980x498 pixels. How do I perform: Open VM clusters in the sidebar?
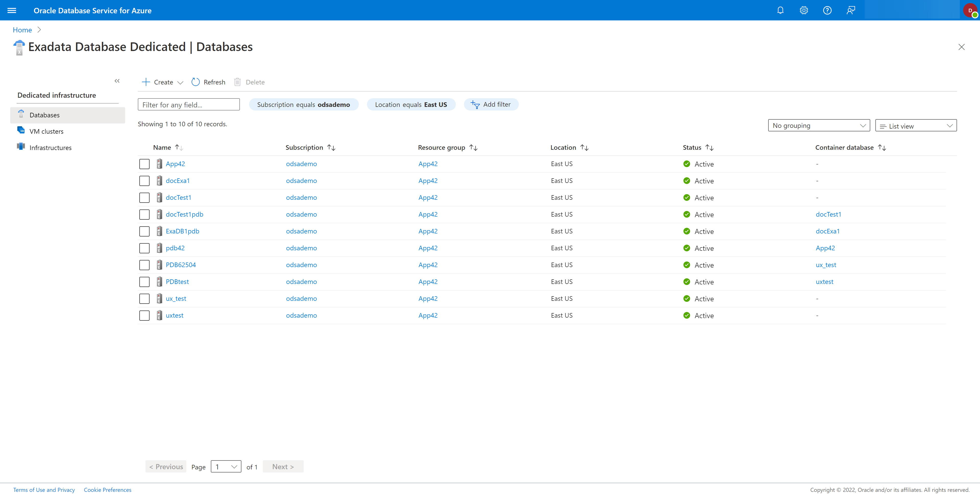coord(68,131)
